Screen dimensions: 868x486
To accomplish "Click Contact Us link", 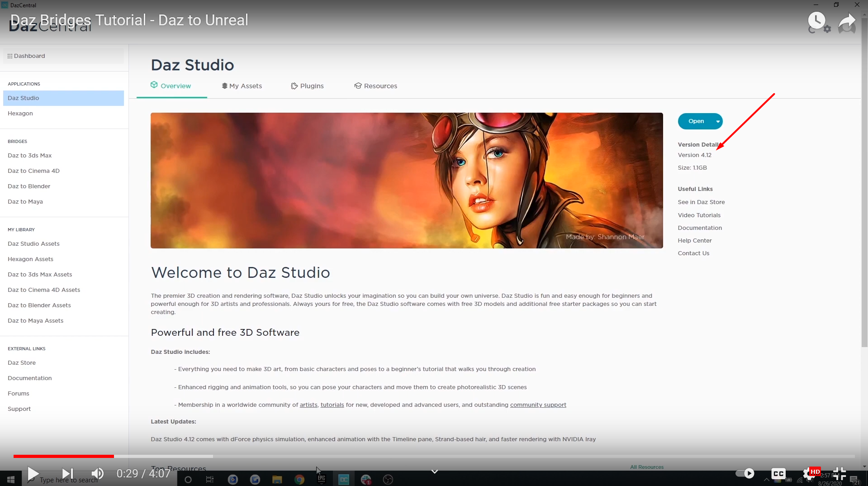I will 693,253.
